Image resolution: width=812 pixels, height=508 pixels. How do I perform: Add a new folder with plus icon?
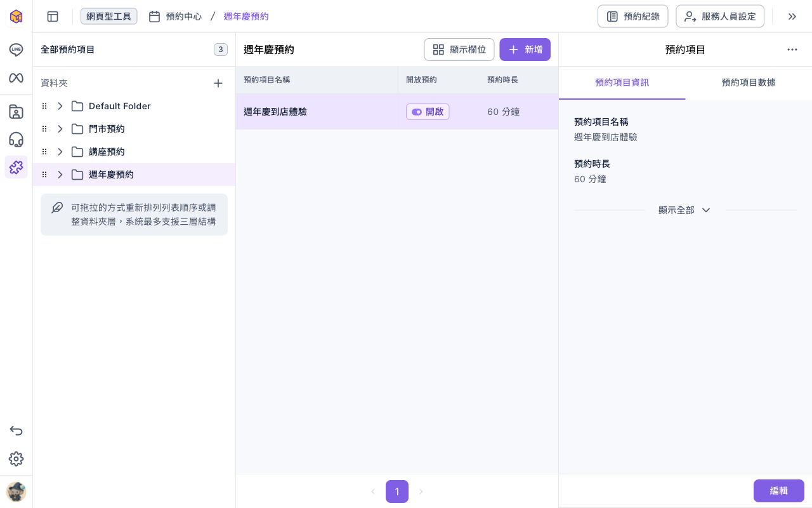tap(218, 83)
